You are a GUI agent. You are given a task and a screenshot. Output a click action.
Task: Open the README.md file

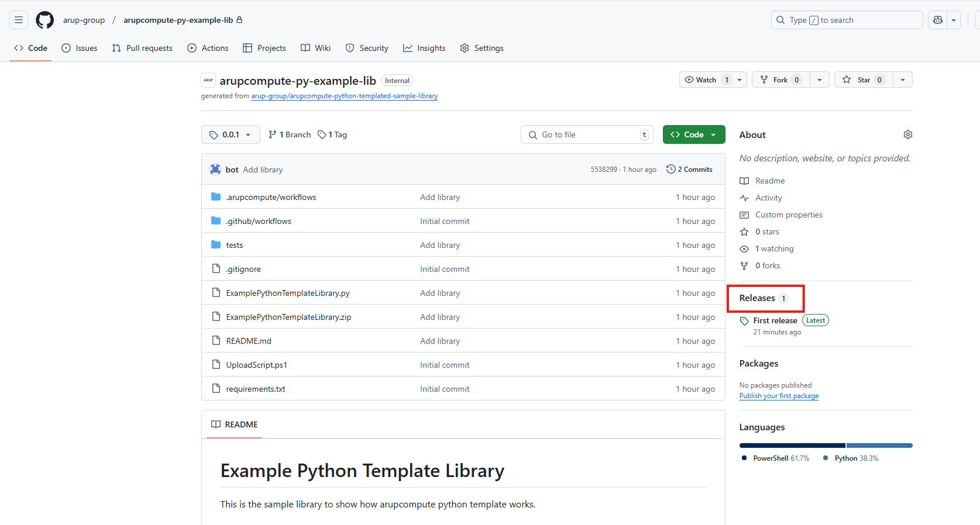pos(249,341)
